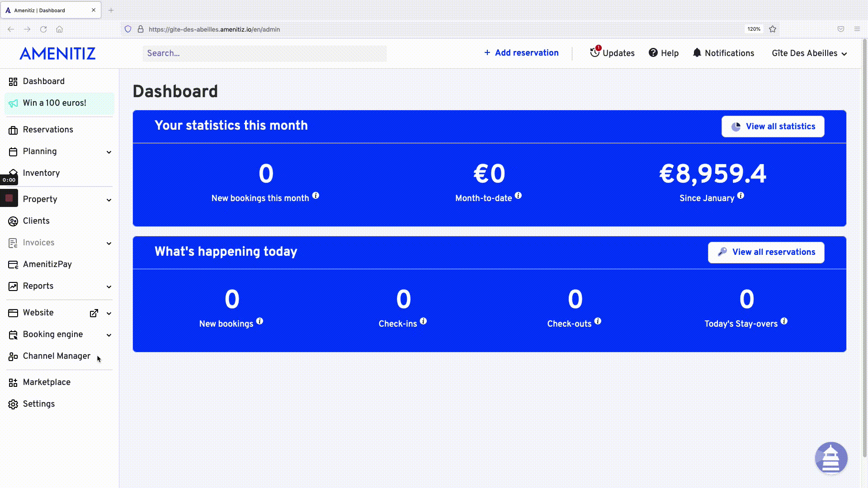Click the Reports chart icon
This screenshot has height=488, width=868.
pos(13,286)
